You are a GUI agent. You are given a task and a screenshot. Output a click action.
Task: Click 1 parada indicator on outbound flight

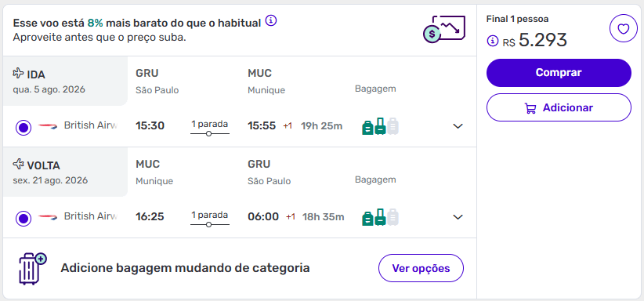[209, 128]
